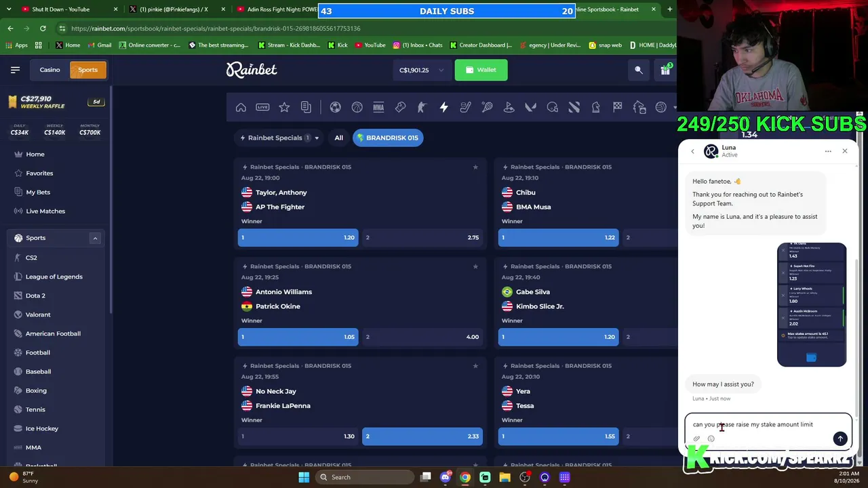The height and width of the screenshot is (488, 868).
Task: Favorite the No Neck Jay vs Frankie LaPenna match
Action: click(475, 366)
